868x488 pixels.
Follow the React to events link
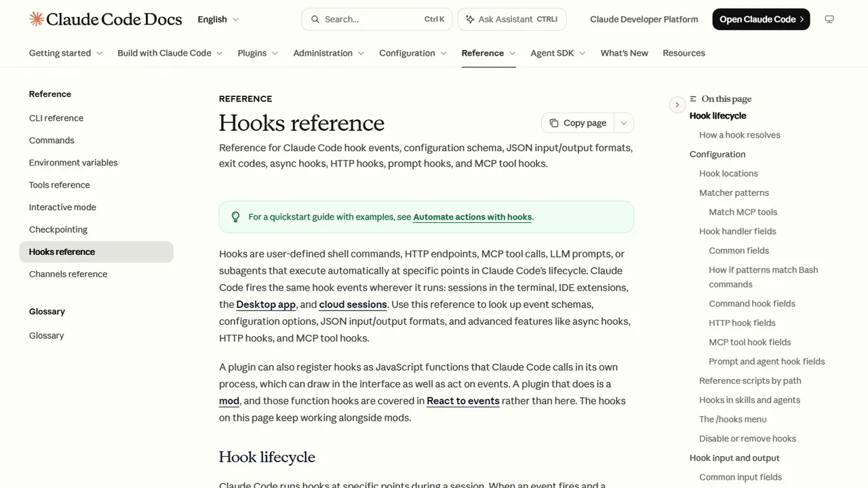463,401
